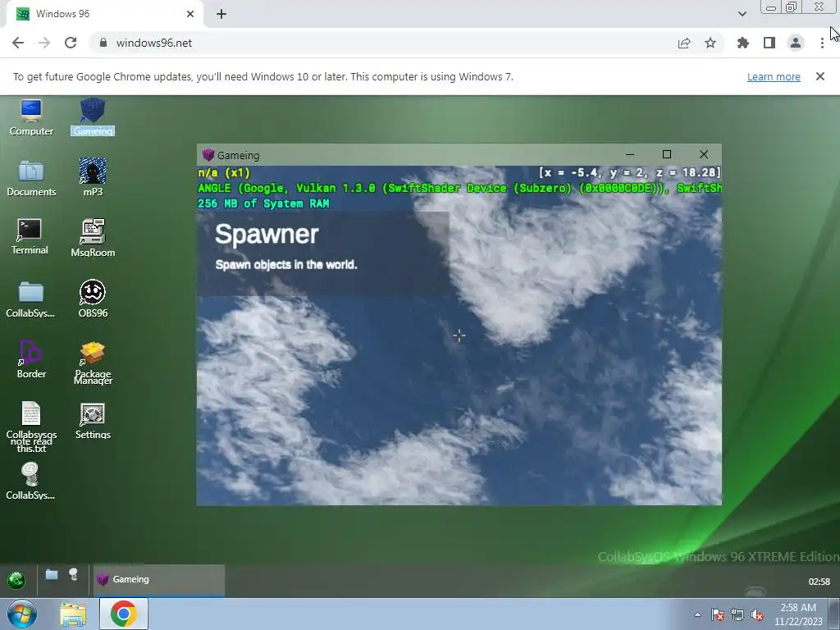Click the Gameing window title icon
Screen dimensions: 840x630
208,155
